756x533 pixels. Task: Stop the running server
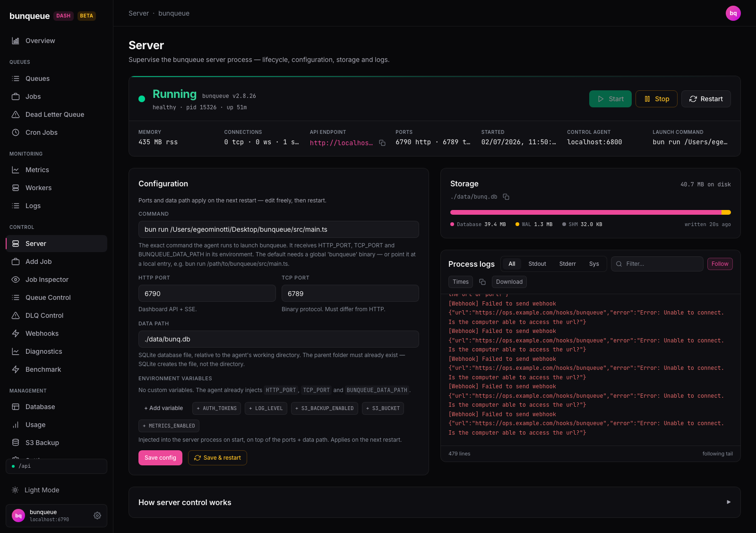pos(657,99)
